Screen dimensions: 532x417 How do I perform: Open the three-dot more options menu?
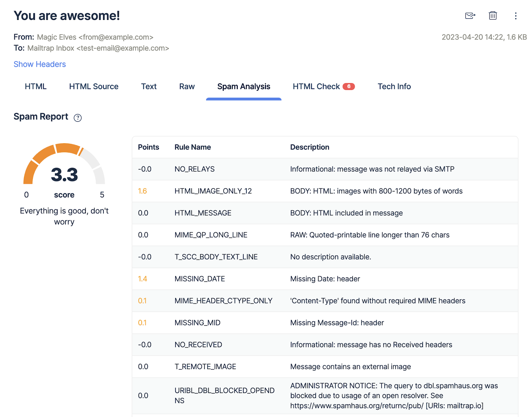point(516,16)
